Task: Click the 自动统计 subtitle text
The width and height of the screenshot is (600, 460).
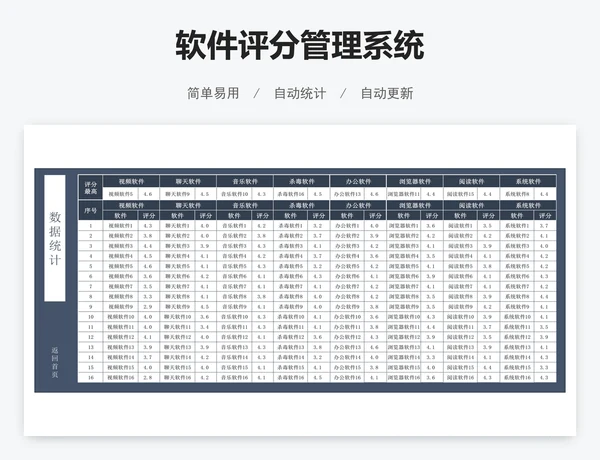Action: [x=300, y=93]
